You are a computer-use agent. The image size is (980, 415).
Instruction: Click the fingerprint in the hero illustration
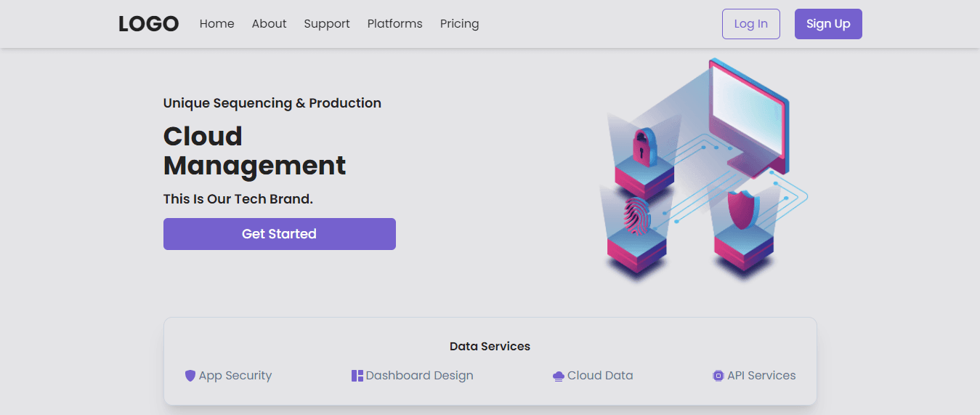(636, 217)
